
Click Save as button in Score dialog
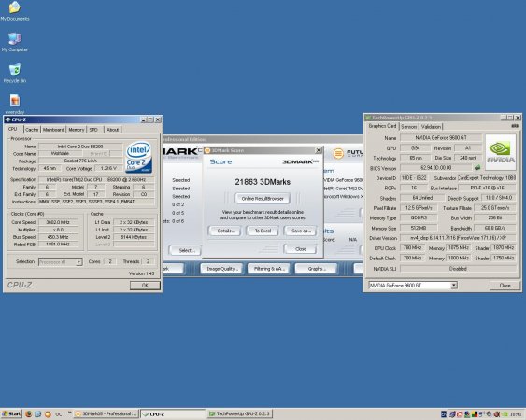tap(301, 231)
